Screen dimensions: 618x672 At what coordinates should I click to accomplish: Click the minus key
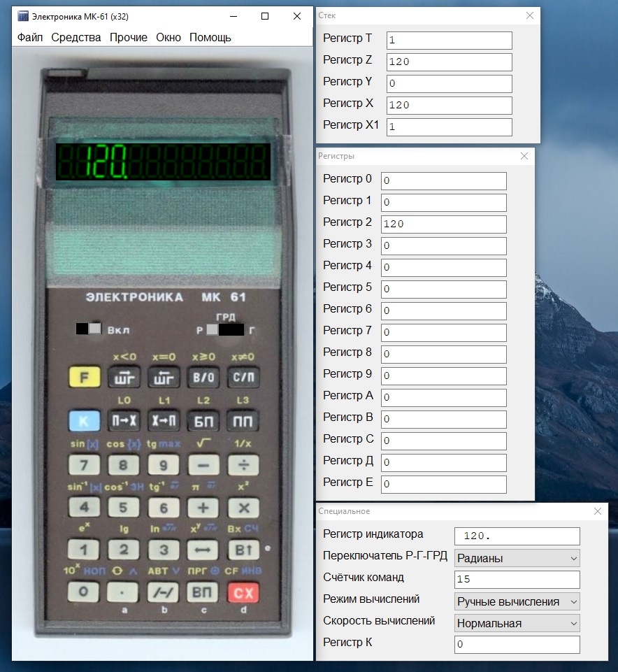(x=203, y=464)
